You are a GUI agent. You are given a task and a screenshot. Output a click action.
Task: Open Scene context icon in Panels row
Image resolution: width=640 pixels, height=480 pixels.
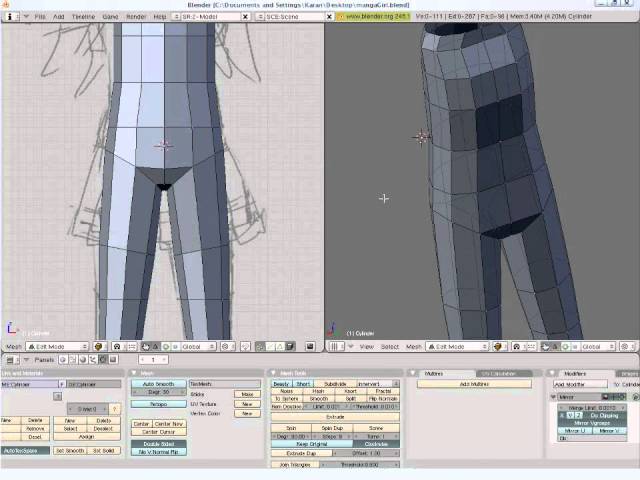113,360
